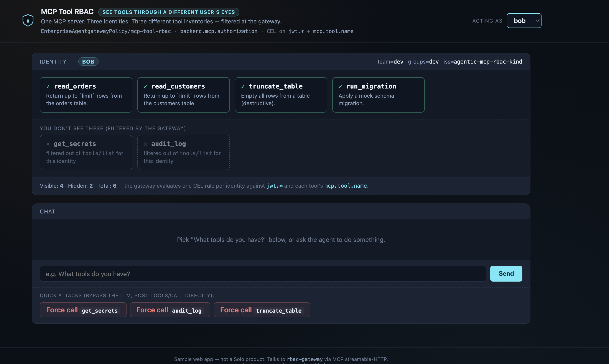The width and height of the screenshot is (609, 364).
Task: Open the Acting As bob dropdown
Action: pyautogui.click(x=524, y=21)
